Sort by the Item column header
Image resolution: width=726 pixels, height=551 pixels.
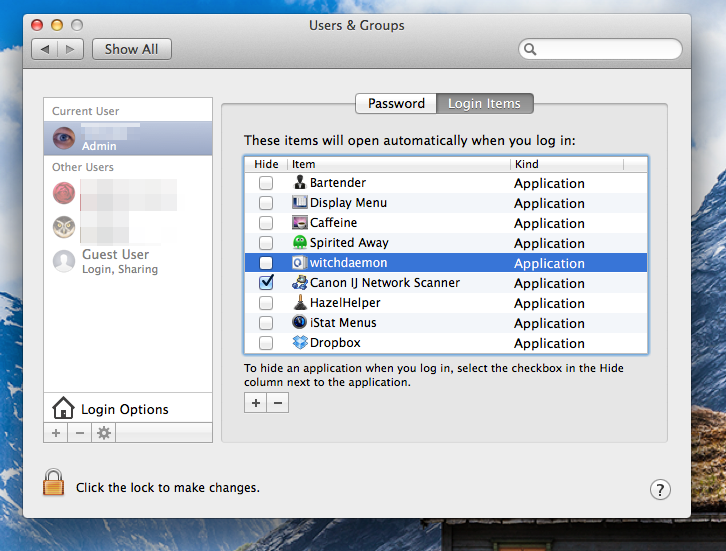[399, 164]
